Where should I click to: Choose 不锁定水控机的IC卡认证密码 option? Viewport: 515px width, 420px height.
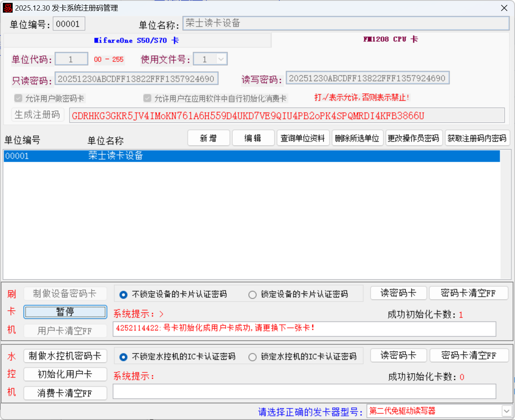124,357
